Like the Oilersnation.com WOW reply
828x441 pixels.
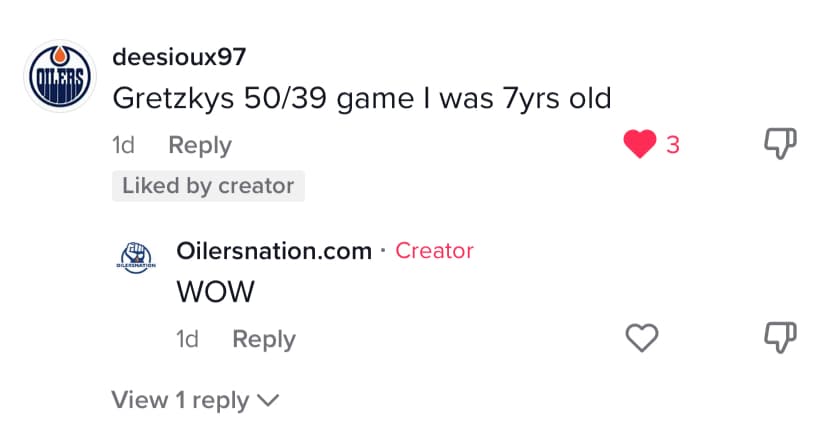click(641, 339)
